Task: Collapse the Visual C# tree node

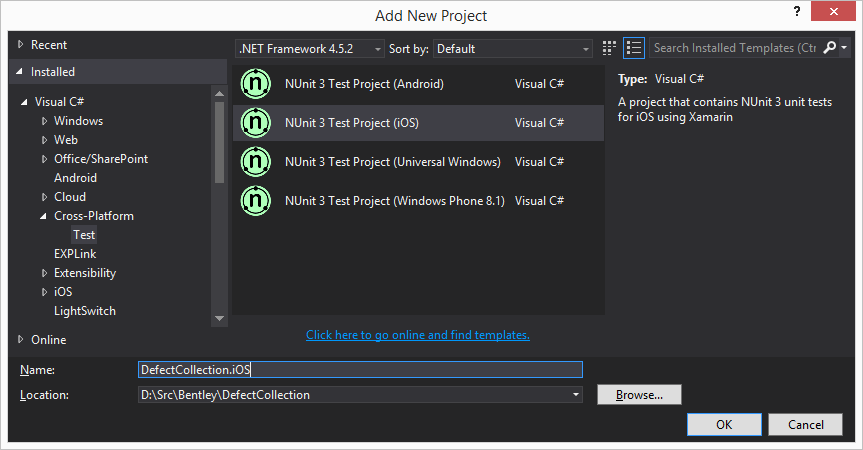Action: click(x=24, y=102)
